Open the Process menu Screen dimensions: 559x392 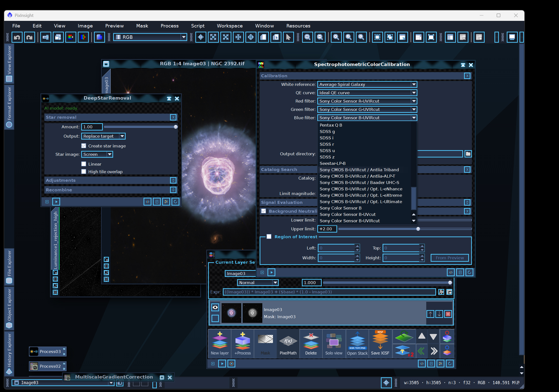click(170, 26)
